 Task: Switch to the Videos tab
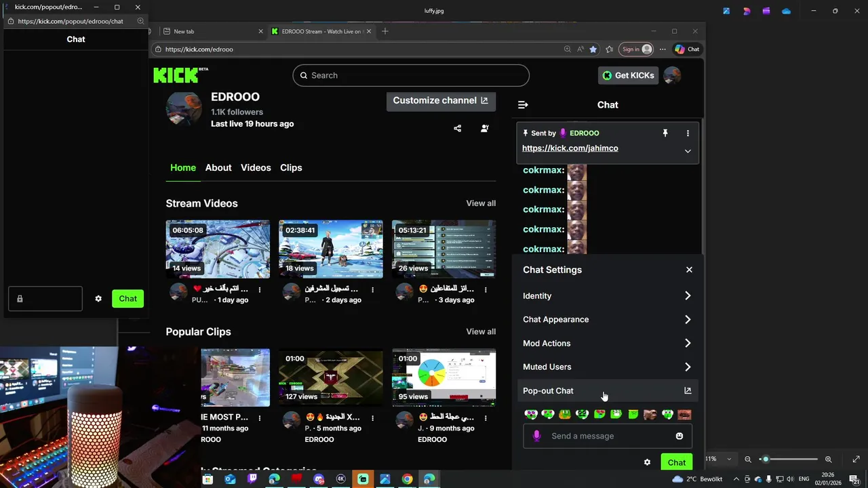(x=256, y=167)
